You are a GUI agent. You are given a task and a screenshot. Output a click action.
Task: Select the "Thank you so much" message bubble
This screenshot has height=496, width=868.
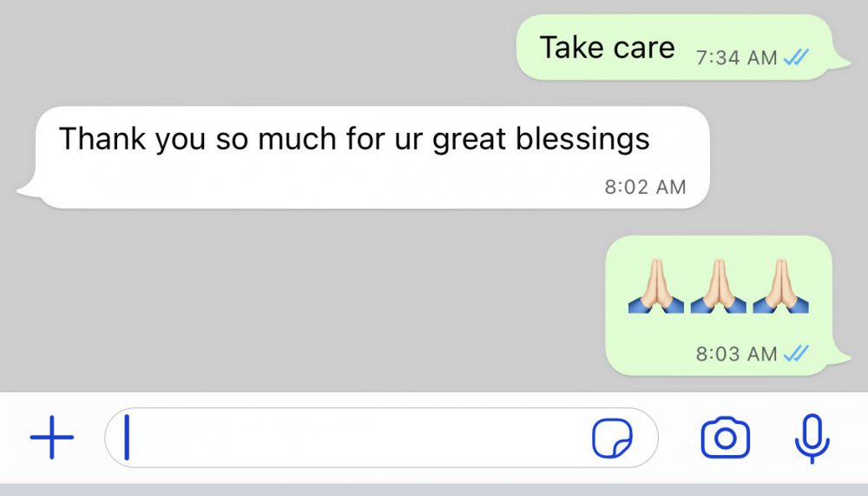coord(366,157)
